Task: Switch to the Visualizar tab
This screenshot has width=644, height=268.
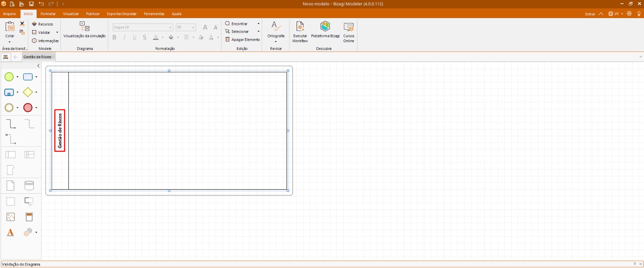Action: (x=71, y=14)
